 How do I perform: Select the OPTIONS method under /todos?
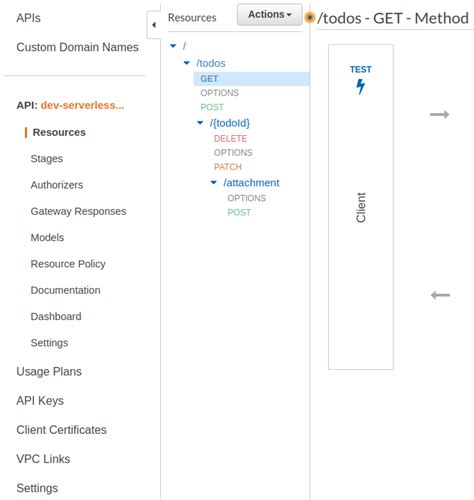(220, 93)
